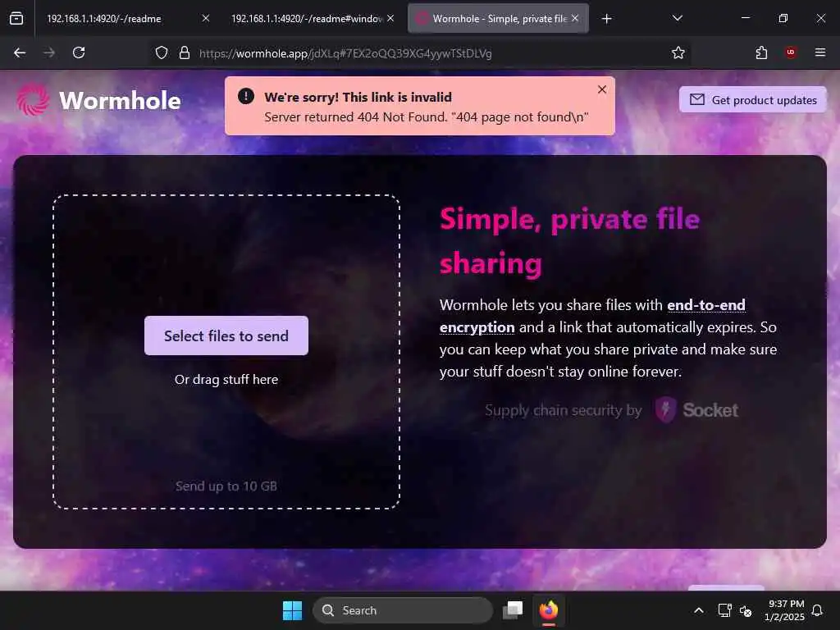The height and width of the screenshot is (630, 840).
Task: Close the first readme tab
Action: point(206,18)
